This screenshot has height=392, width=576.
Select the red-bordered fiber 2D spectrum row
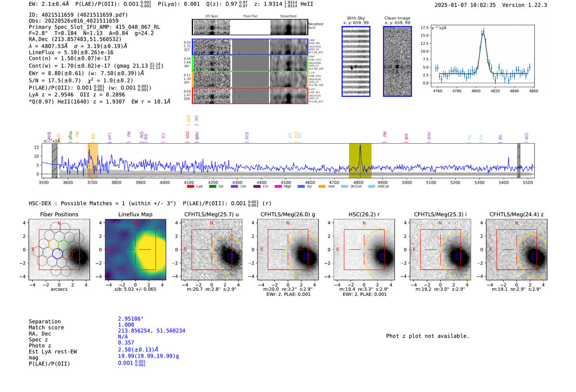click(250, 95)
